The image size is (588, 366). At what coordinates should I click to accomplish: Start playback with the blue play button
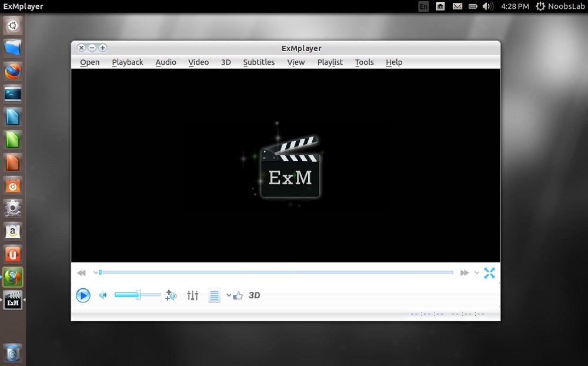click(83, 295)
